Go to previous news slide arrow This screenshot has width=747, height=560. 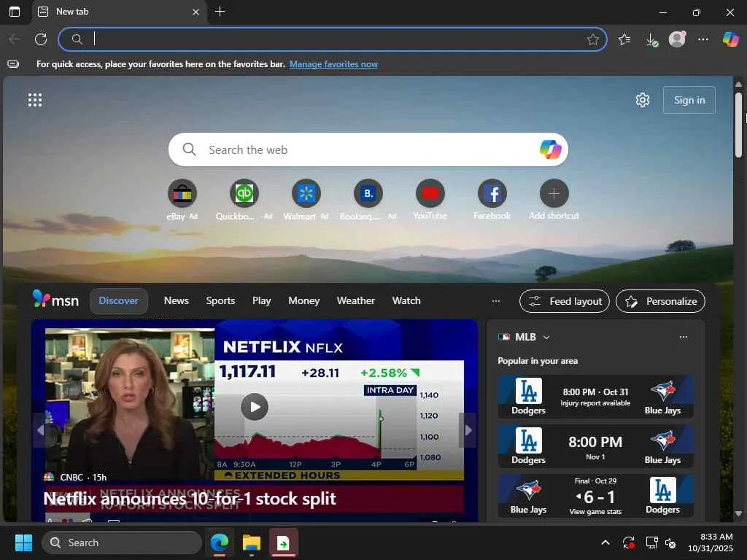coord(41,430)
